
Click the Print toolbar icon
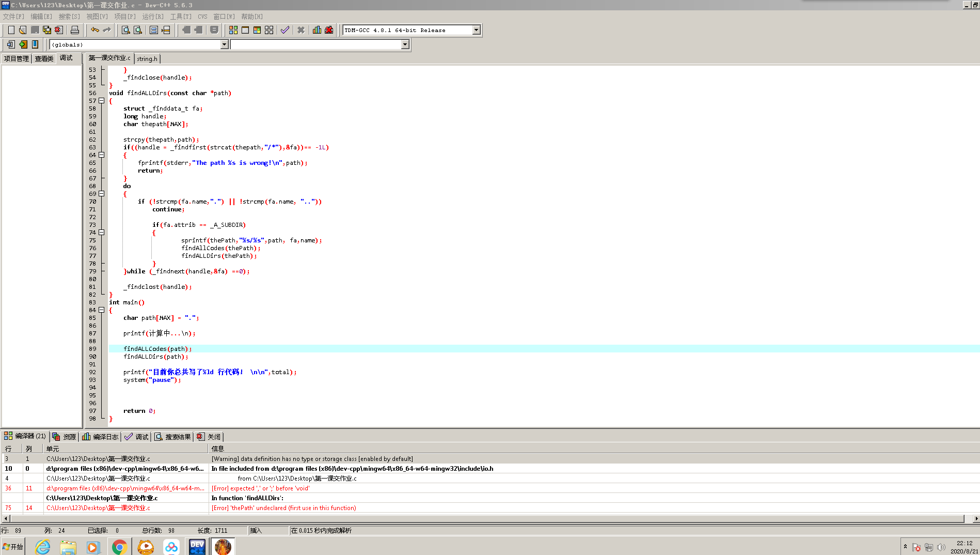pos(74,30)
